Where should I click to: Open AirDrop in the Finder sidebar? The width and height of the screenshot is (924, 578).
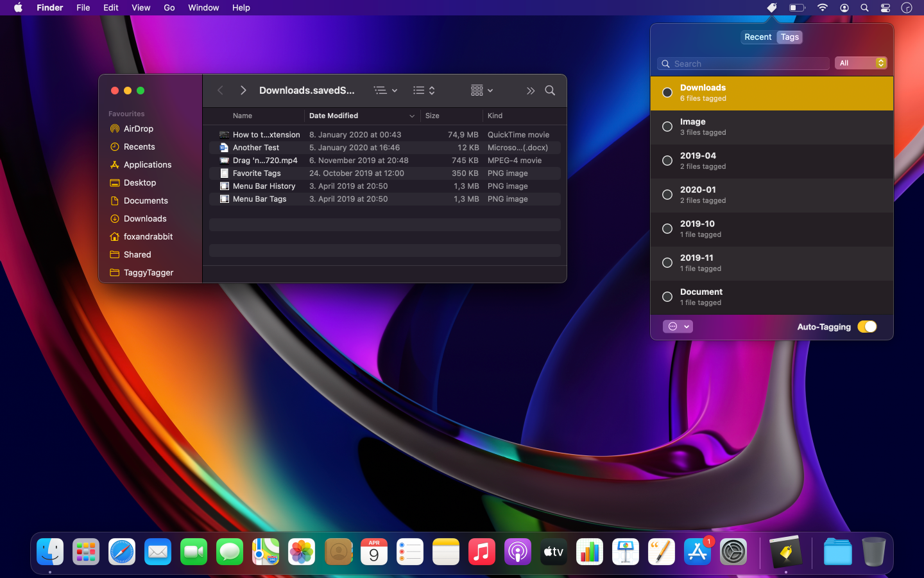(x=138, y=128)
